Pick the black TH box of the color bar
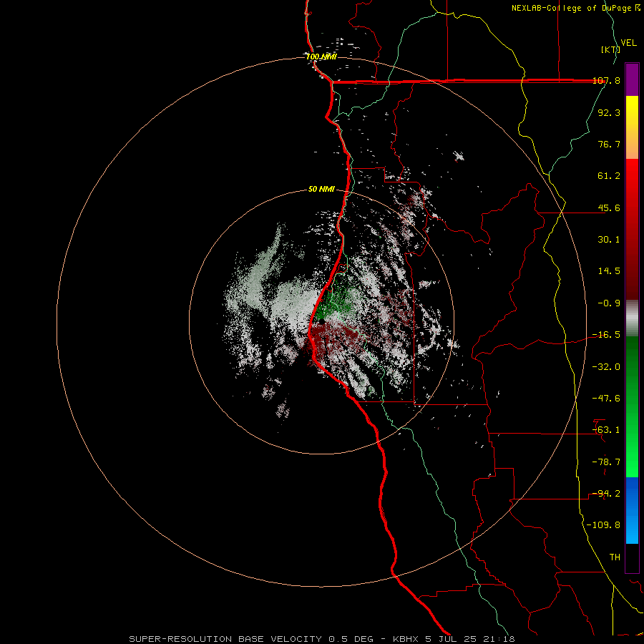644x644 pixels. click(632, 557)
